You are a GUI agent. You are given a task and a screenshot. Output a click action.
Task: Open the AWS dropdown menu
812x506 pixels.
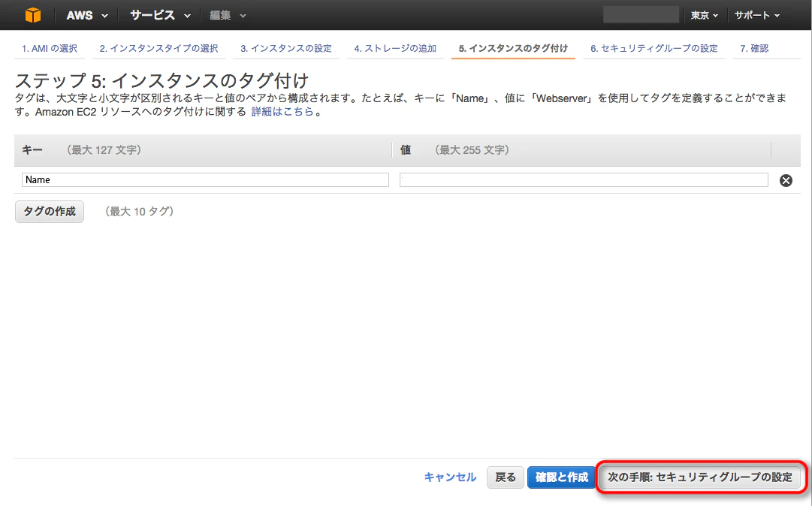click(87, 16)
